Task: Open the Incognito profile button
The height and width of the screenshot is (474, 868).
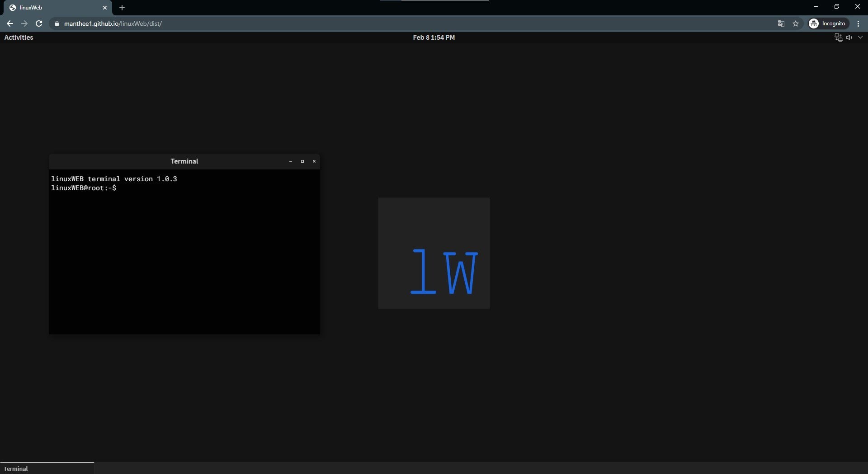Action: pyautogui.click(x=828, y=23)
